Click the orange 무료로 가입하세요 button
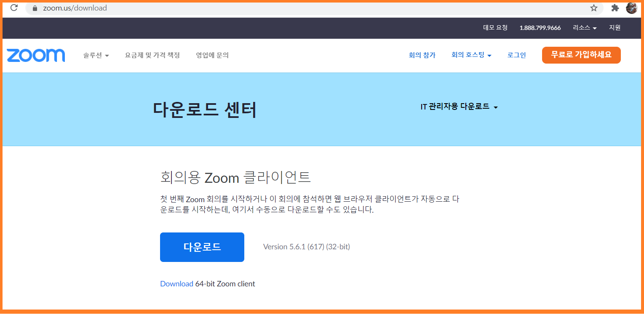644x315 pixels. coord(581,55)
